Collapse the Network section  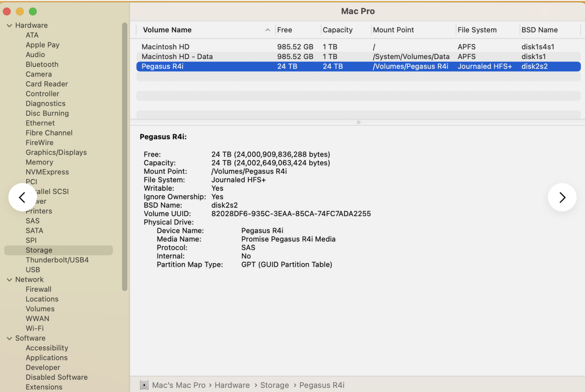point(9,279)
